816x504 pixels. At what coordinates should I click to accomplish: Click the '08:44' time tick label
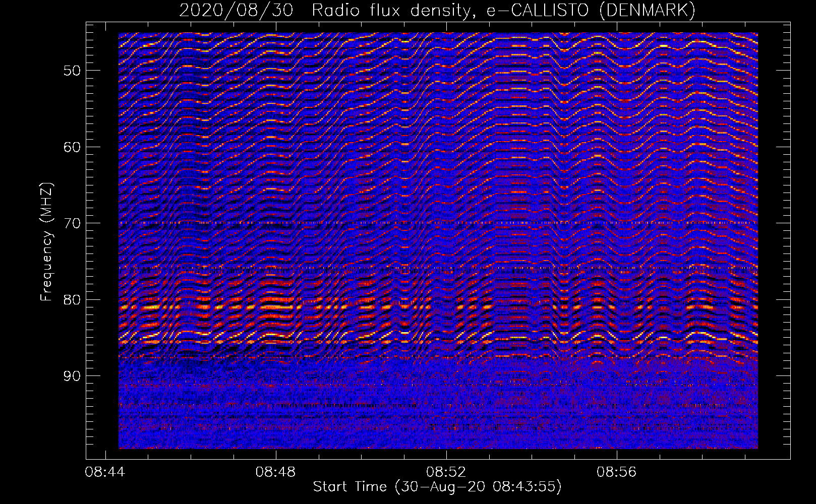(x=105, y=472)
